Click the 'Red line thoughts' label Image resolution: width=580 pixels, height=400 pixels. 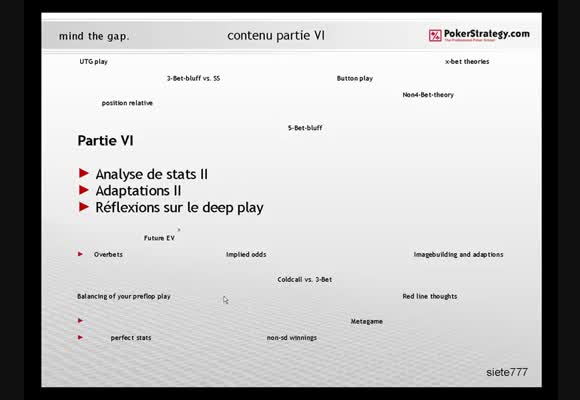click(430, 296)
